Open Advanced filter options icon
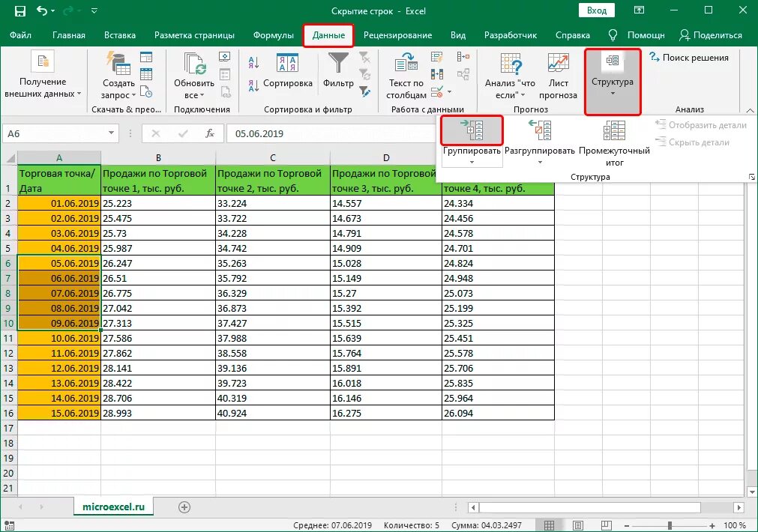This screenshot has width=758, height=532. (x=364, y=91)
